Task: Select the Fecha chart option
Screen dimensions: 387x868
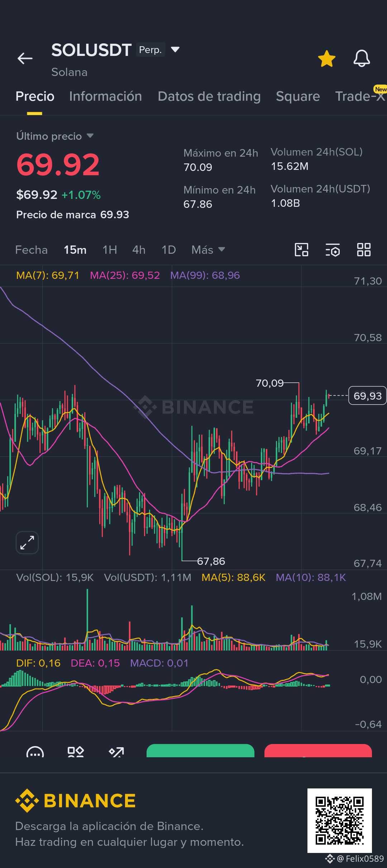Action: tap(32, 250)
